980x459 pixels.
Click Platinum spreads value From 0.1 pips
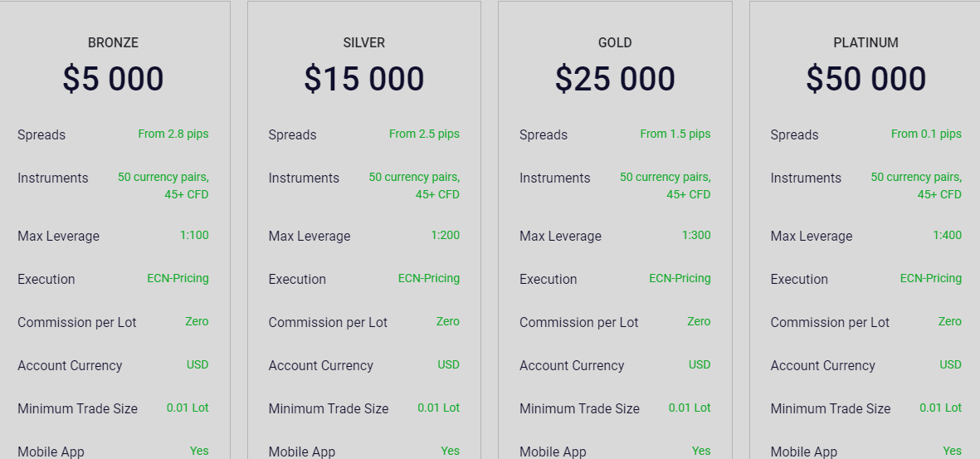926,134
